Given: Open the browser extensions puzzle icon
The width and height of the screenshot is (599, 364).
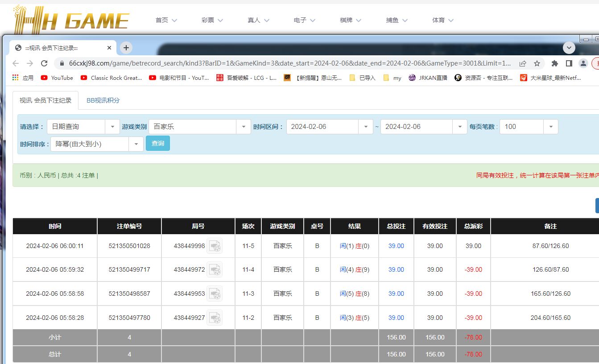Looking at the screenshot, I should pyautogui.click(x=555, y=63).
